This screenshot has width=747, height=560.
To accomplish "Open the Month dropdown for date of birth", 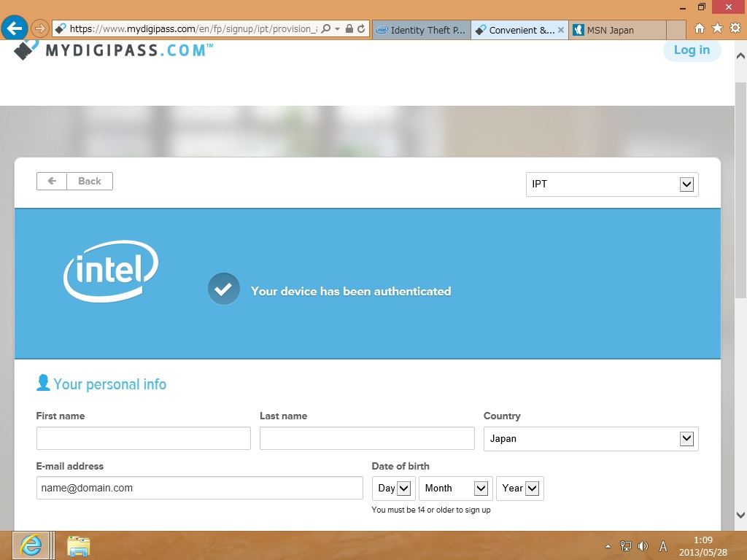I will (x=455, y=488).
